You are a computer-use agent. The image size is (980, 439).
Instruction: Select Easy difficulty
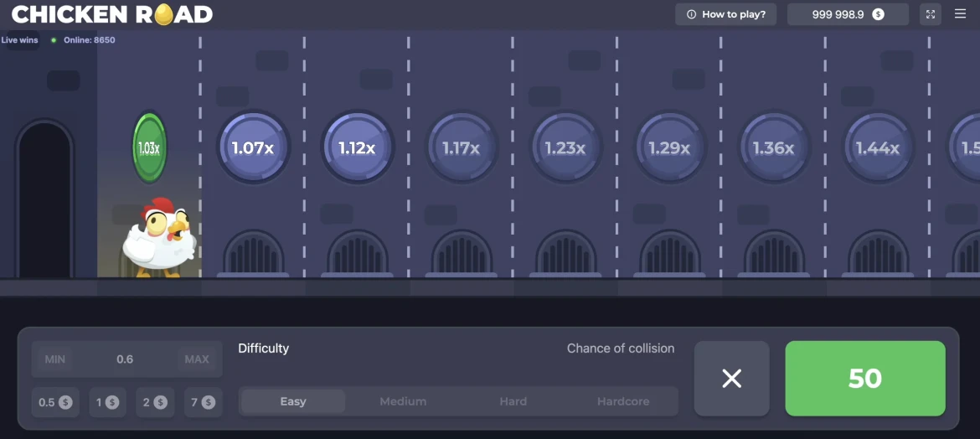[293, 401]
